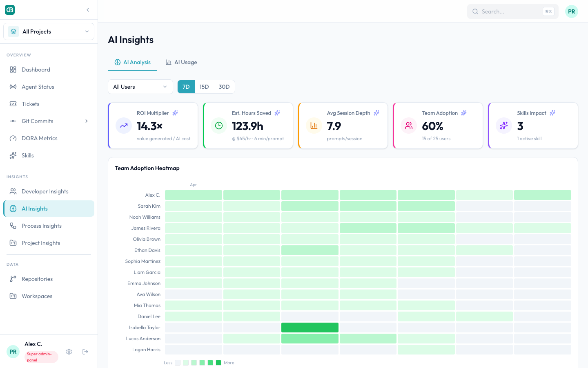Click the Avg Session Depth chart icon
Viewport: 588px width, 368px height.
[x=314, y=126]
